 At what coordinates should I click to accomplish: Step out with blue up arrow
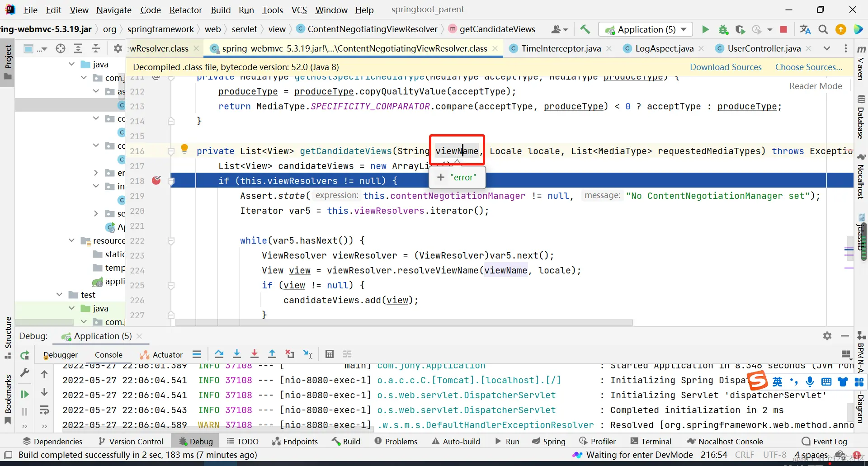[272, 354]
